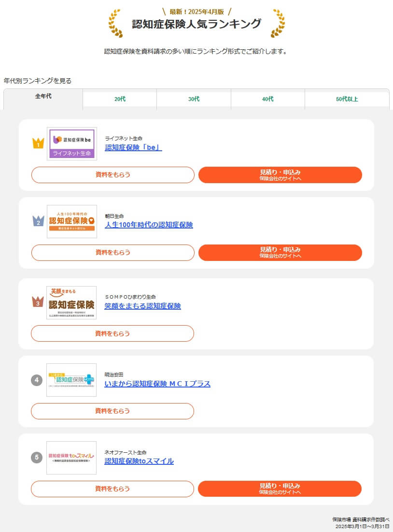393x532 pixels.
Task: Click 見積り・申込み for ライフネット生命
Action: coord(280,175)
